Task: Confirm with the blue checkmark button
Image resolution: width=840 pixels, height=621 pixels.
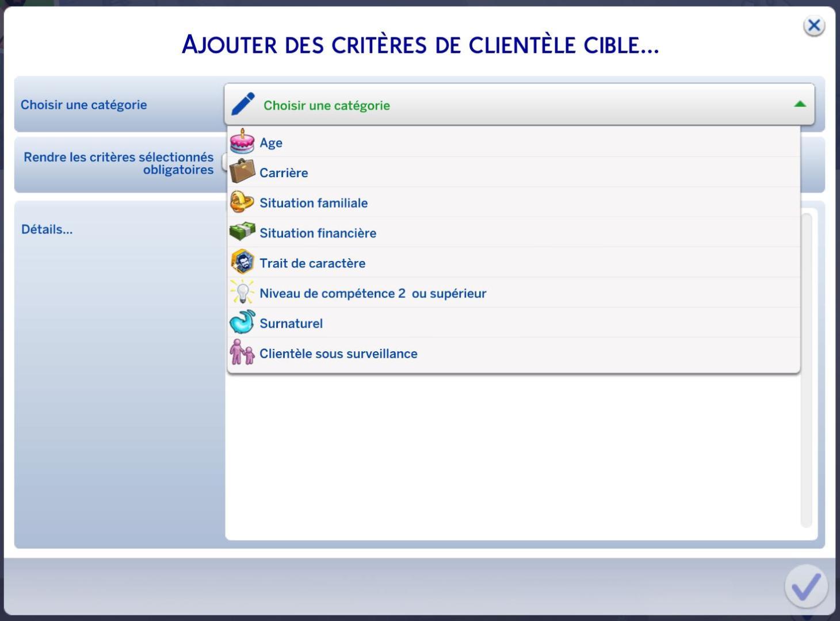Action: coord(805,586)
